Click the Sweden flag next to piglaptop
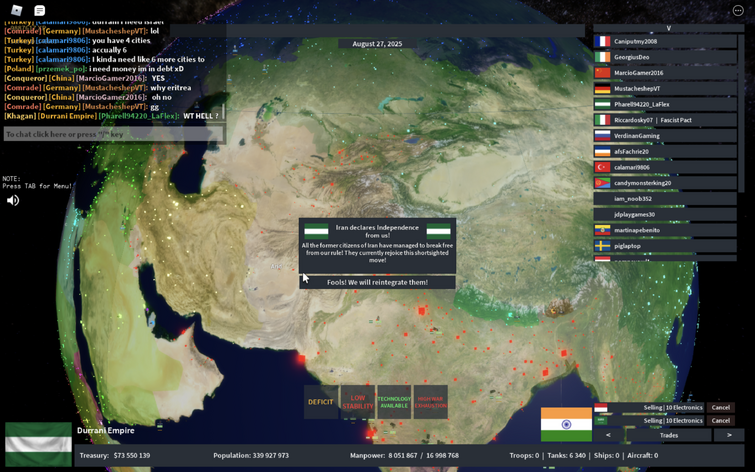Screen dimensions: 755x472 click(602, 246)
